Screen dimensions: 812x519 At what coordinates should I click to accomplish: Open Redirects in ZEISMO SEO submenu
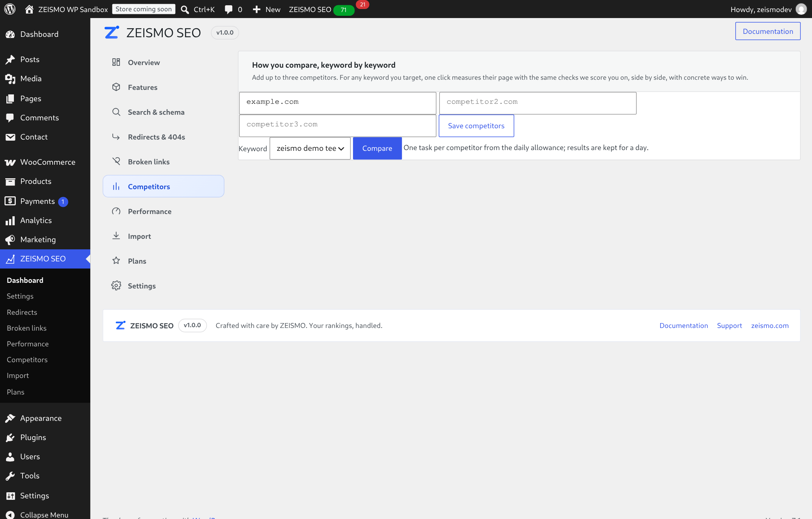(22, 312)
